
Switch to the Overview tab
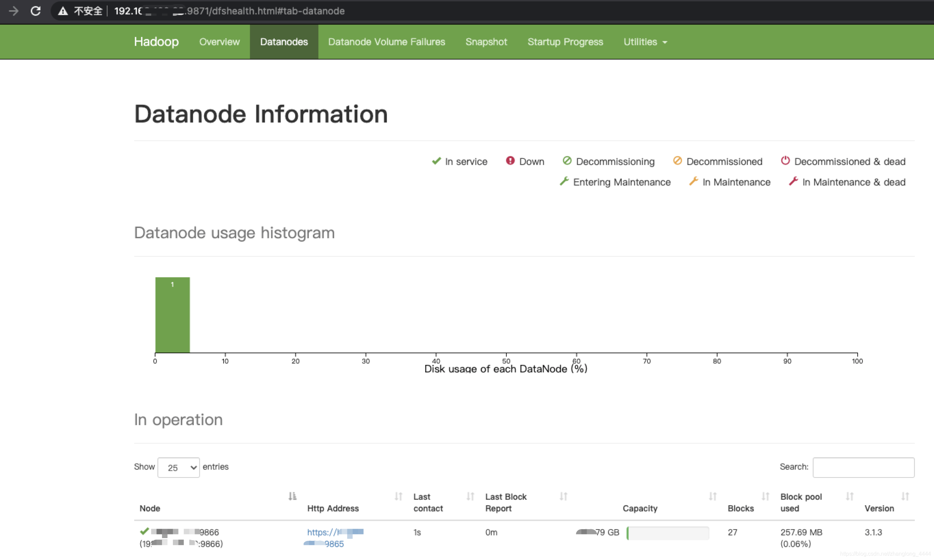tap(219, 42)
